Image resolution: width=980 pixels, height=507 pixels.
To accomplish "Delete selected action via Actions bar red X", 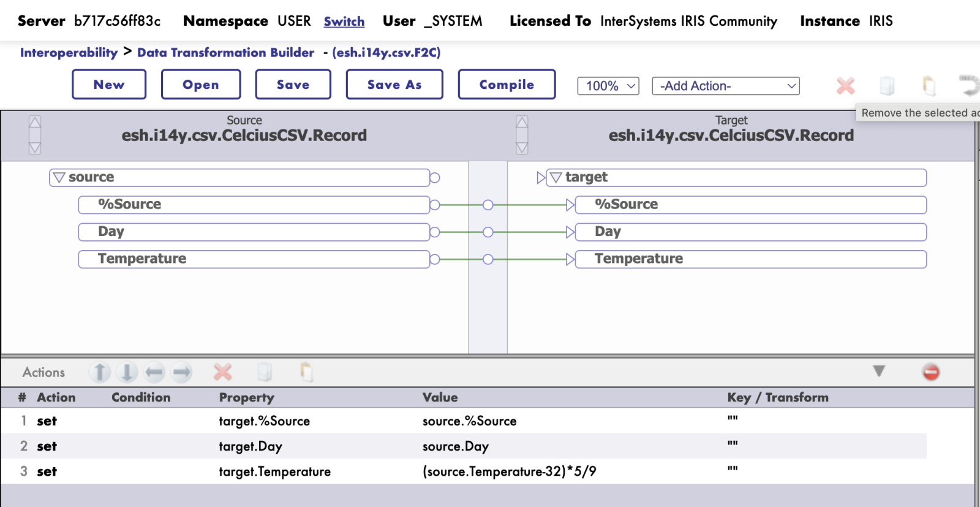I will click(223, 372).
